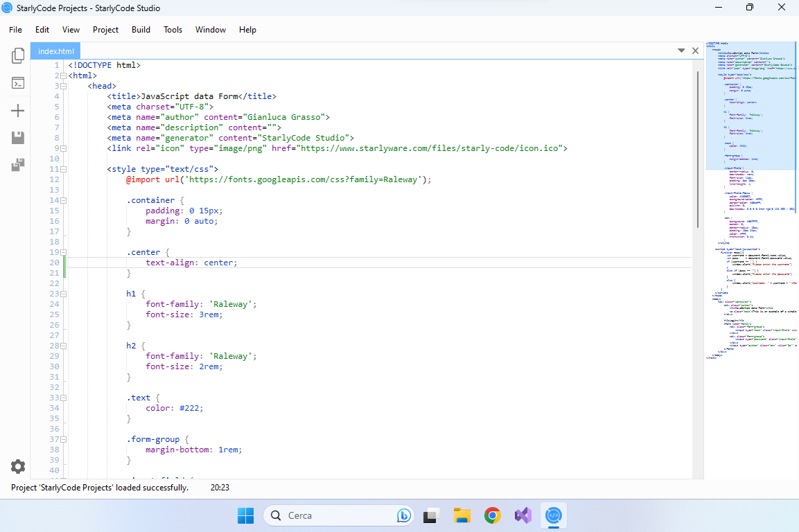Click font-size: 3rem declaration
Screen dimensions: 799x532
[x=184, y=315]
